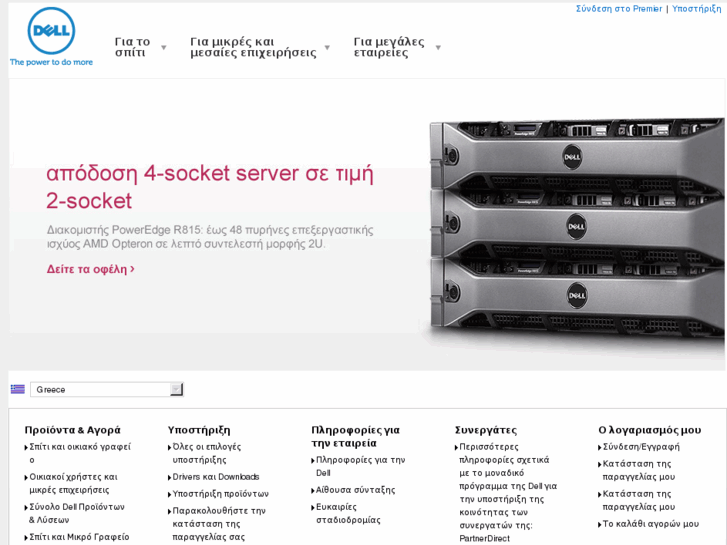The width and height of the screenshot is (727, 545).
Task: Open 'Αίθουσα σύνταξης' link
Action: (x=356, y=490)
